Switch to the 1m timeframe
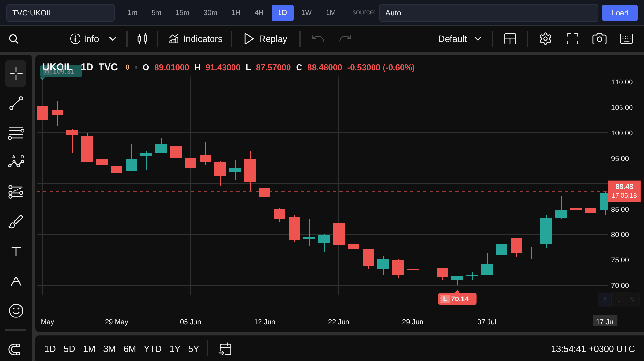 132,13
